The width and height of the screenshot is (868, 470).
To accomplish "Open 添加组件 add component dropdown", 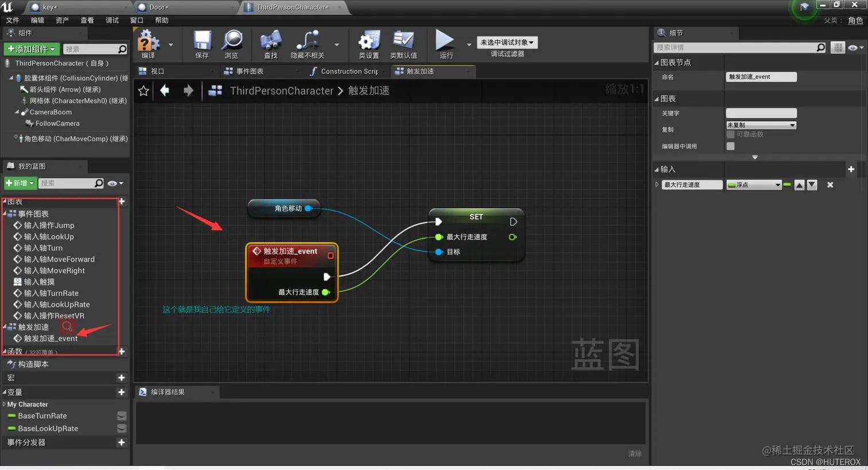I will (x=31, y=49).
